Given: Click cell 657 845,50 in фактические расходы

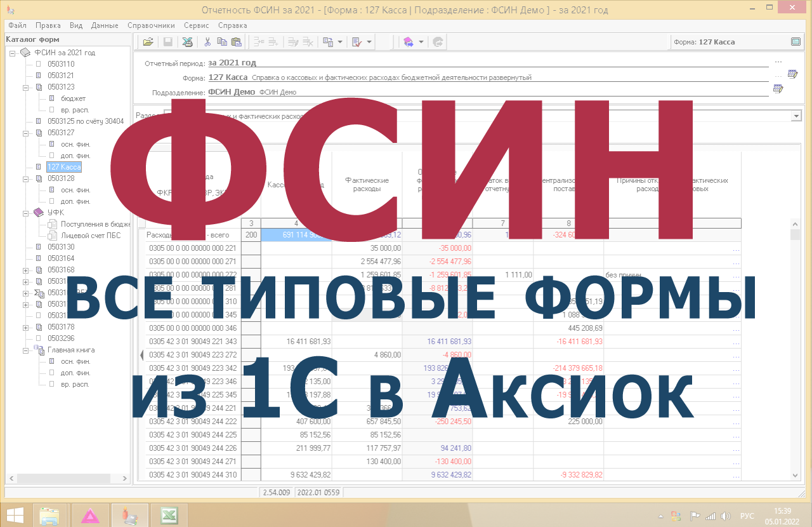Looking at the screenshot, I should point(367,422).
